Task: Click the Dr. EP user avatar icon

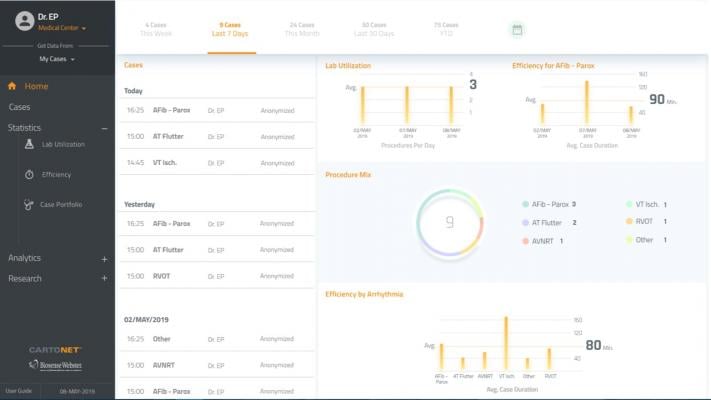Action: [23, 22]
